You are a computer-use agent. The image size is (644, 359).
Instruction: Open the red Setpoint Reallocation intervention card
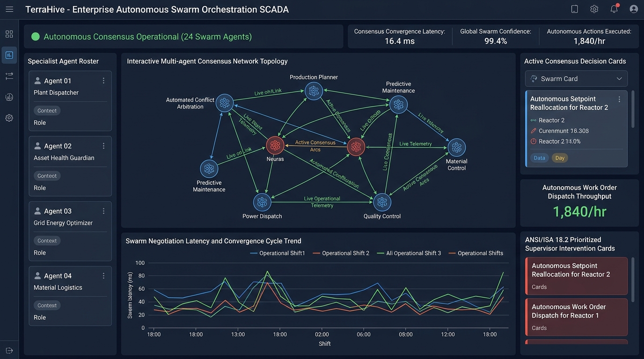click(x=576, y=276)
